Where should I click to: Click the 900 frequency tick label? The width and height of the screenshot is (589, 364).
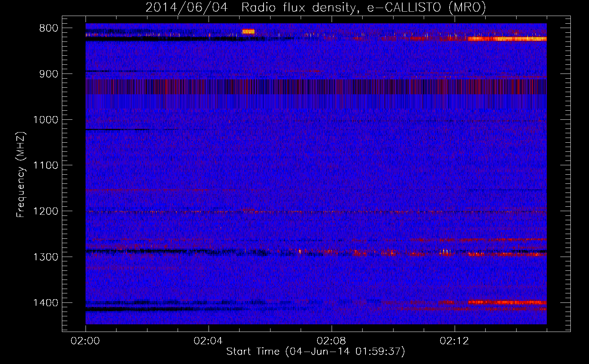pyautogui.click(x=48, y=74)
